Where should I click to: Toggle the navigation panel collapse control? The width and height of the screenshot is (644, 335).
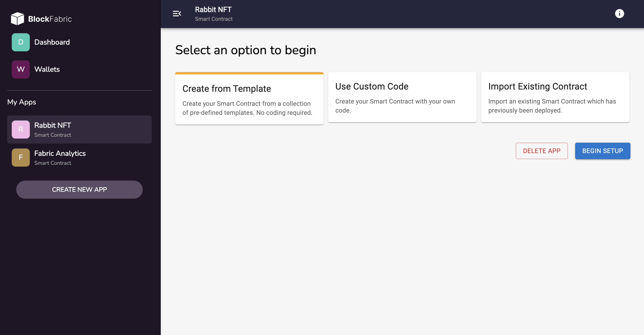(x=177, y=14)
